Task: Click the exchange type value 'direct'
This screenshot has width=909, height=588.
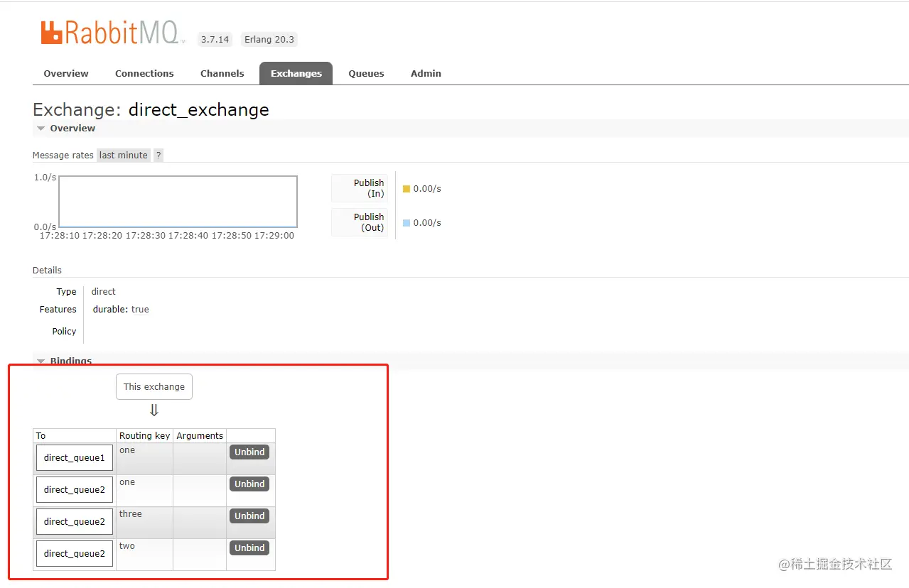Action: [104, 292]
